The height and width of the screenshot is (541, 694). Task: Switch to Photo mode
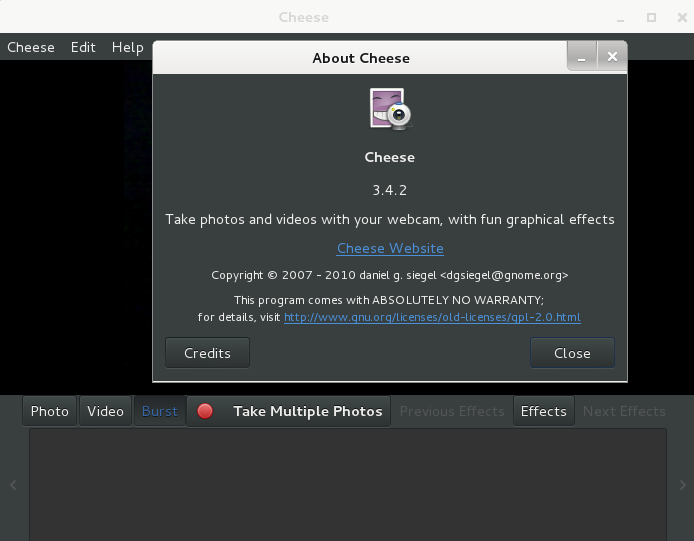tap(50, 411)
